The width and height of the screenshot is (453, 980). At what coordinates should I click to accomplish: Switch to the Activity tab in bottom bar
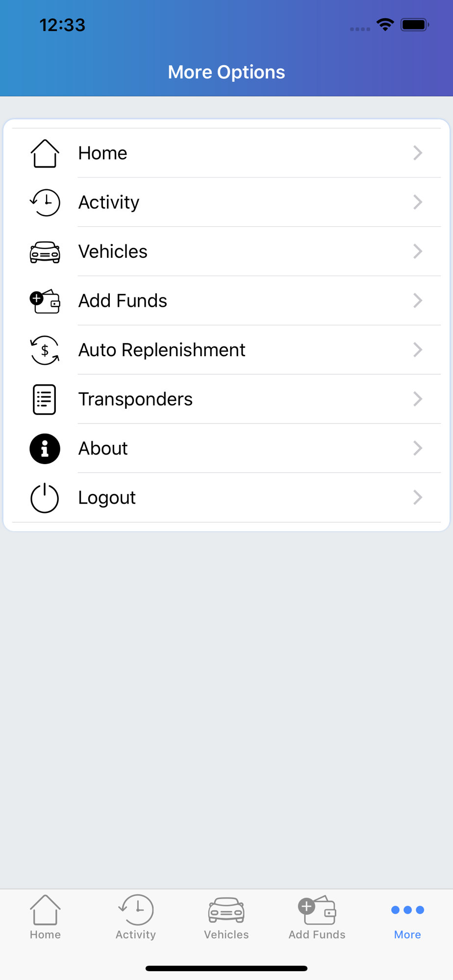(x=136, y=917)
